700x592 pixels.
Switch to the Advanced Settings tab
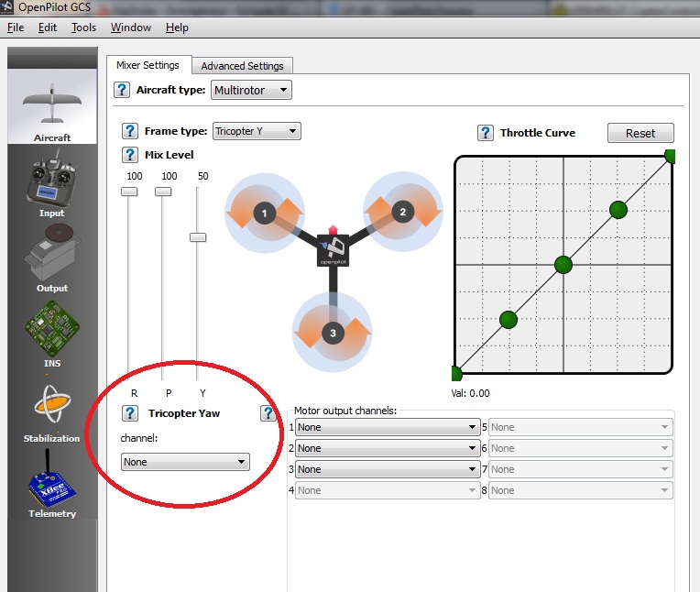coord(243,66)
